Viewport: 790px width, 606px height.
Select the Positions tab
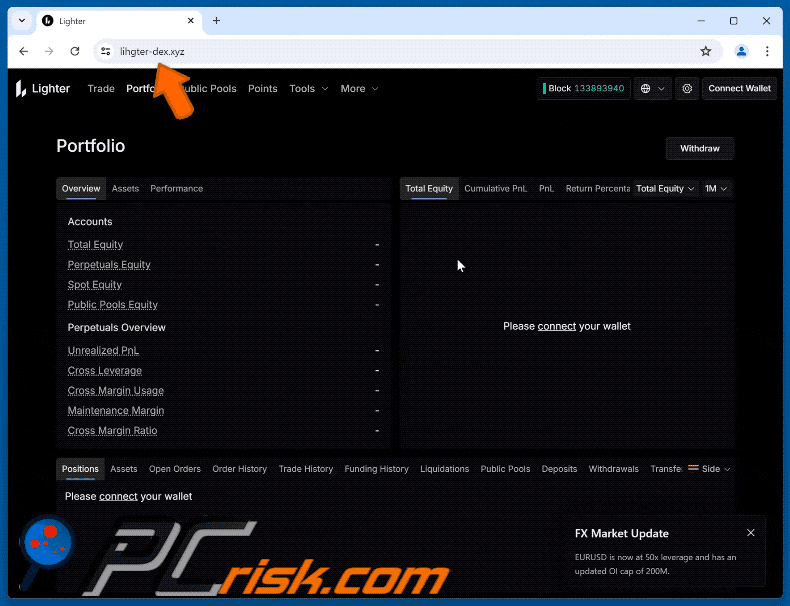click(x=80, y=469)
